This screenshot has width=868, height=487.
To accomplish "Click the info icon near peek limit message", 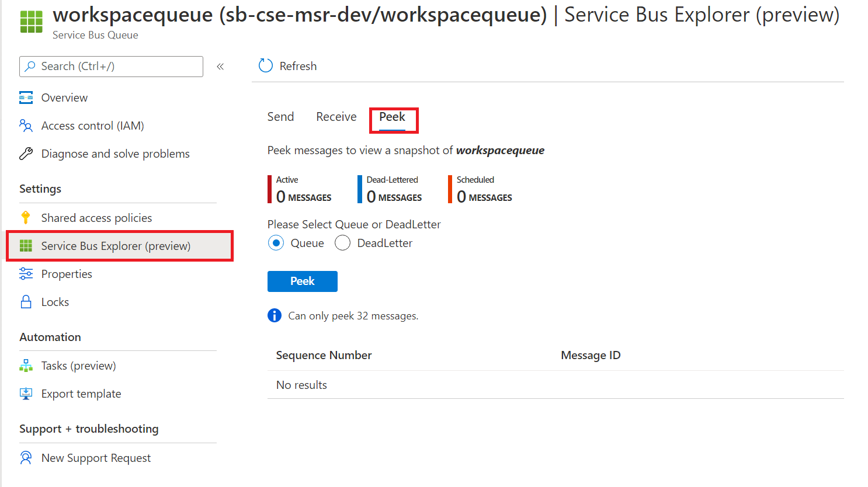I will [274, 315].
